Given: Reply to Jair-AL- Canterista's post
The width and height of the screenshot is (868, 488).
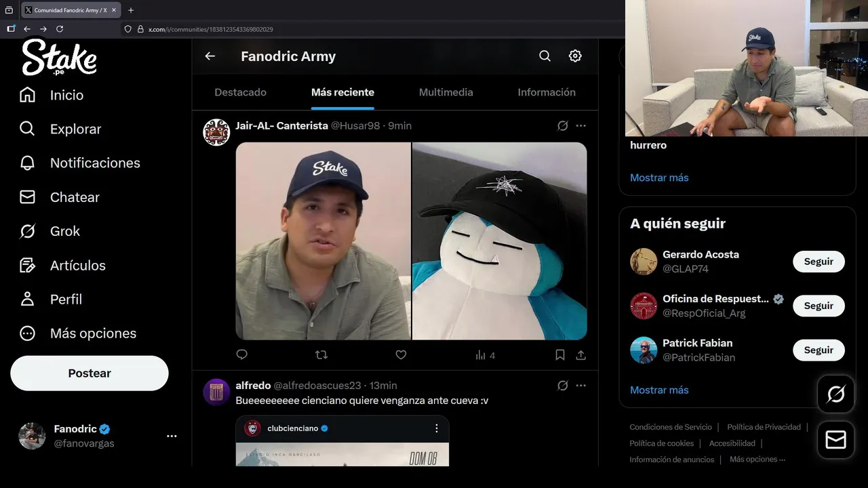Looking at the screenshot, I should pos(242,354).
